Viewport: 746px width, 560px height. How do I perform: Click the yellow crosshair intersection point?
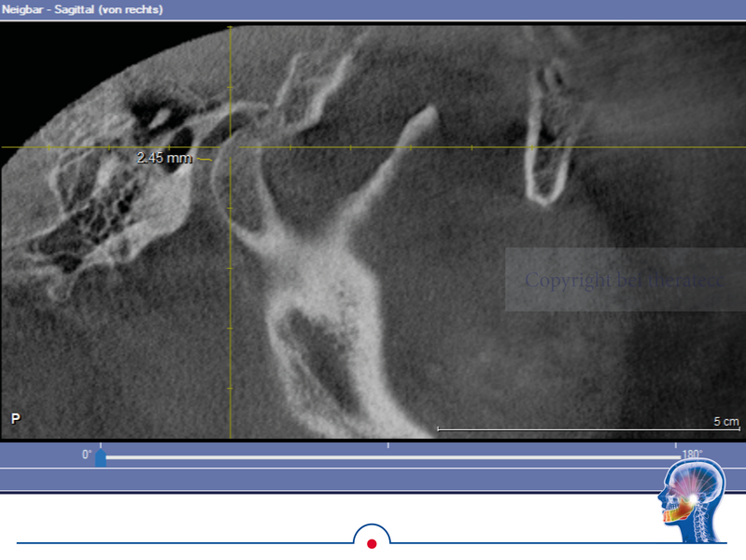coord(230,147)
